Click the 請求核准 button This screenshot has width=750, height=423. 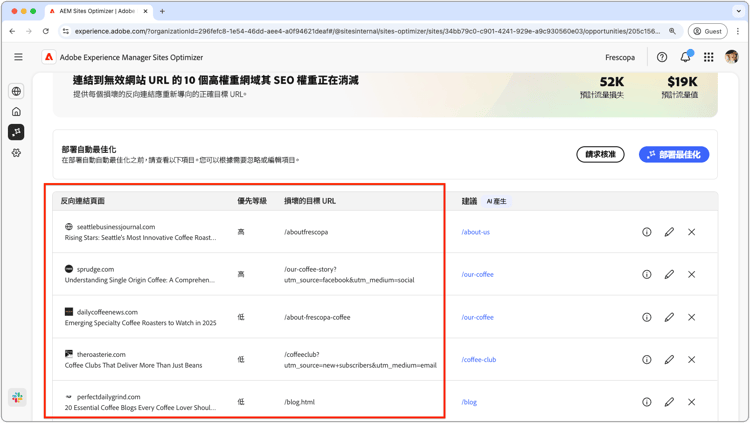(600, 155)
